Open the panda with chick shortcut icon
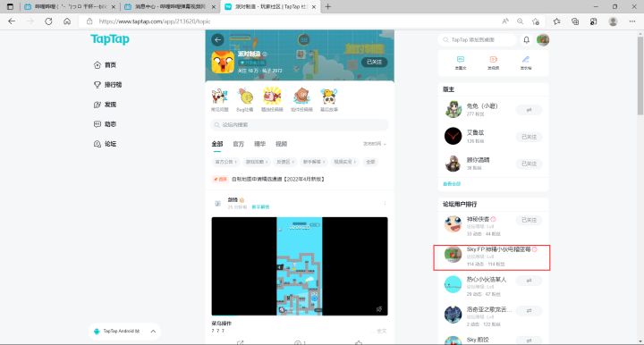 click(328, 97)
